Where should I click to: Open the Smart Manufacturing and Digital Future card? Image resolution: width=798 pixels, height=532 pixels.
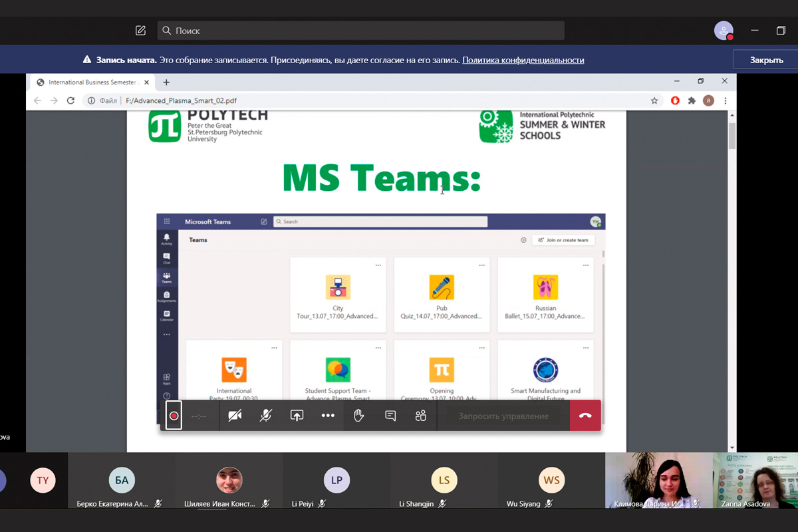(545, 371)
